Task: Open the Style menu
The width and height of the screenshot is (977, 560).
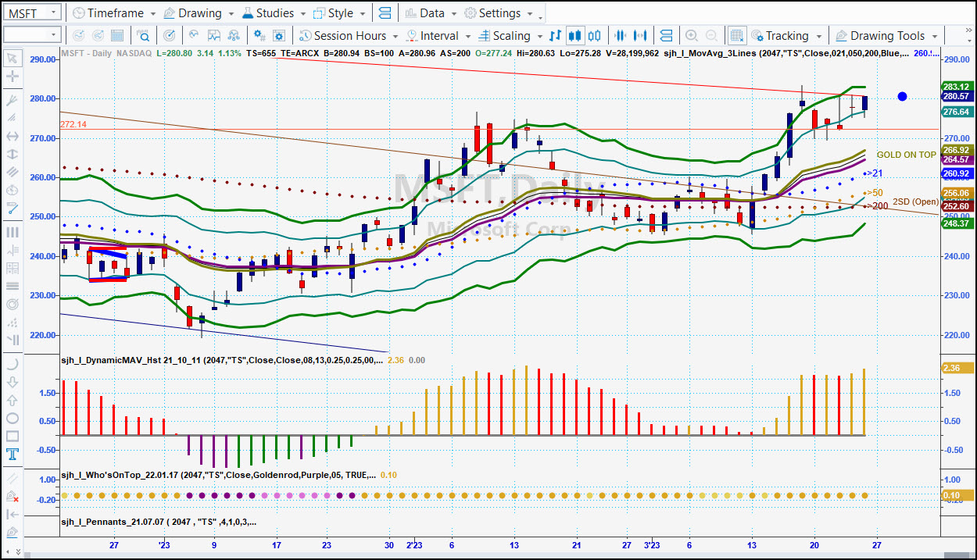Action: 339,13
